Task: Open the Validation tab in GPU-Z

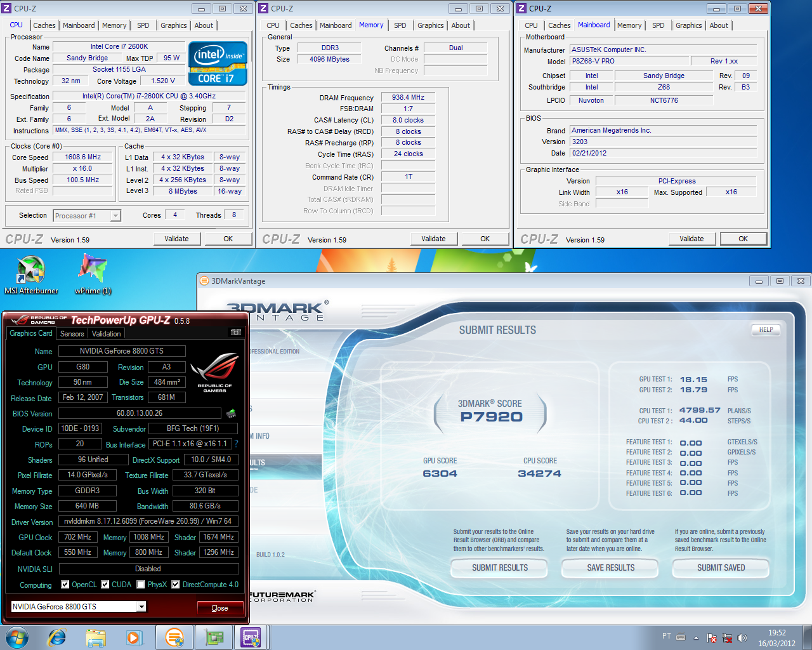Action: [x=106, y=334]
